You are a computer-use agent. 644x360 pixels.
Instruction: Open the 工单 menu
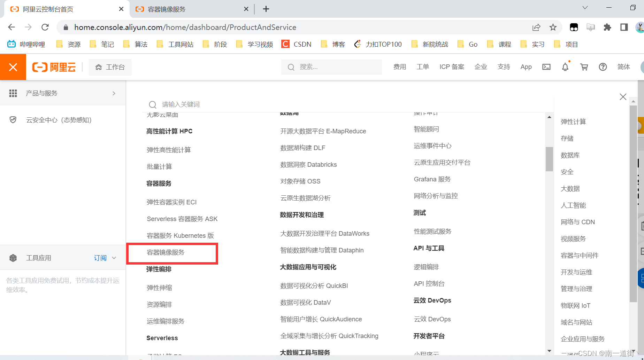(x=423, y=67)
